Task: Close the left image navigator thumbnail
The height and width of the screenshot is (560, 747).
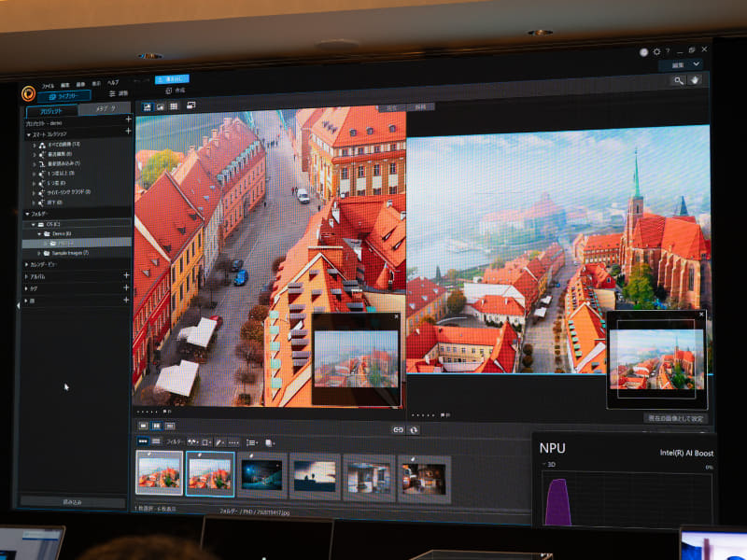Action: (x=396, y=316)
